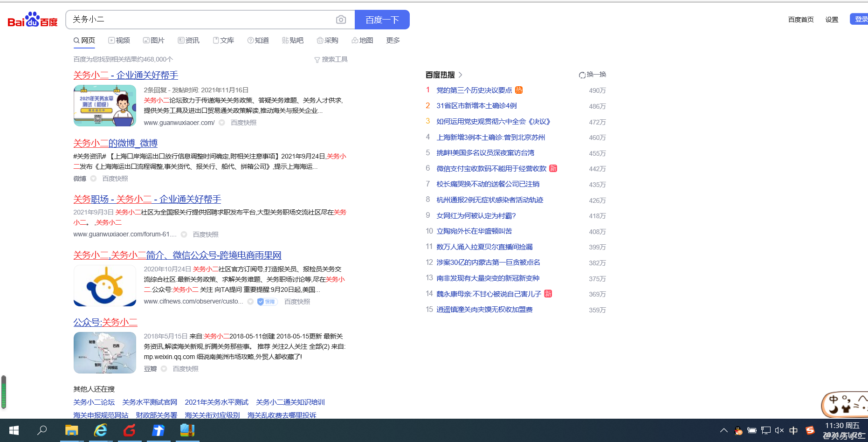Click the 登录 button
Viewport: 868px width, 442px height.
[859, 19]
